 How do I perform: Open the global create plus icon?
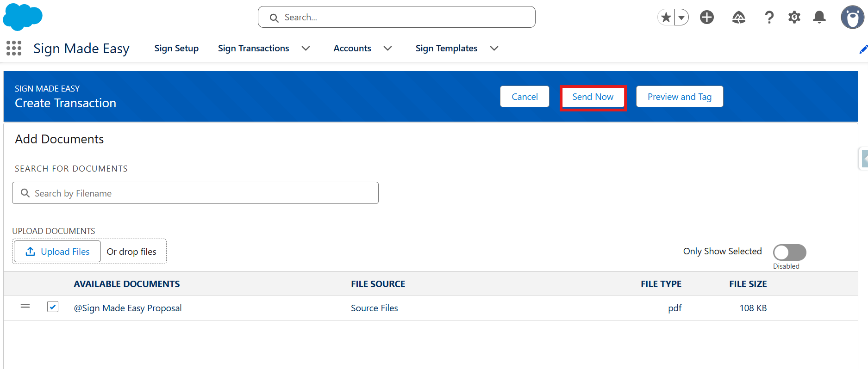click(706, 18)
